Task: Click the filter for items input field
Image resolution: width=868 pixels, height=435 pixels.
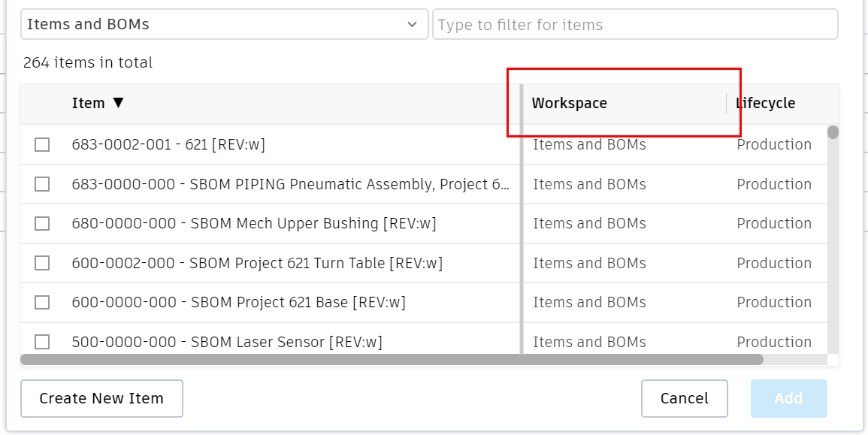Action: tap(635, 25)
